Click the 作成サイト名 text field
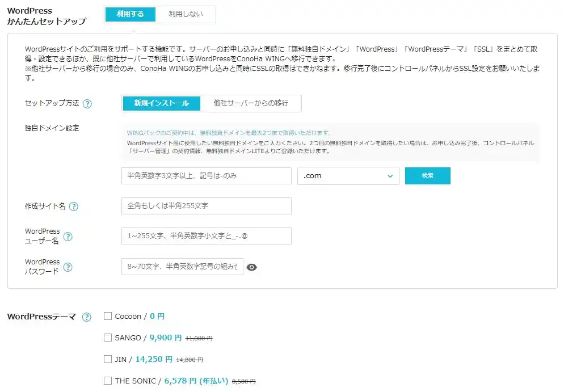This screenshot has height=392, width=564. click(x=207, y=206)
